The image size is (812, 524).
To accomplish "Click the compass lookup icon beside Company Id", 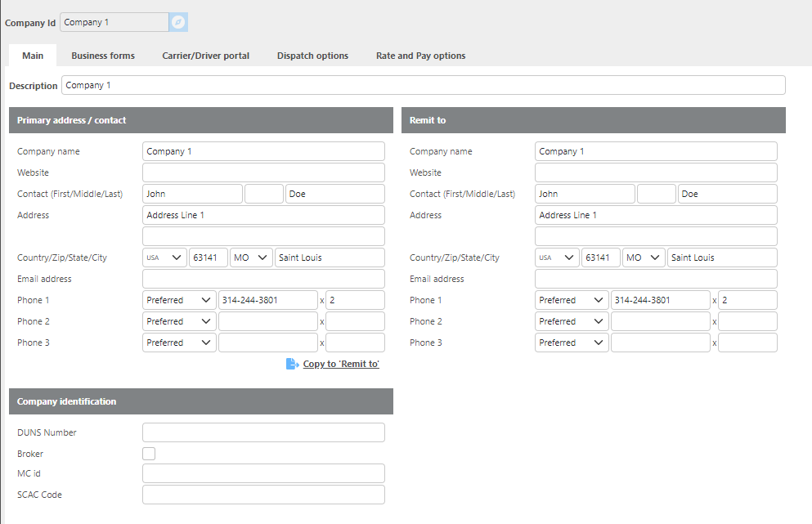I will coord(178,22).
